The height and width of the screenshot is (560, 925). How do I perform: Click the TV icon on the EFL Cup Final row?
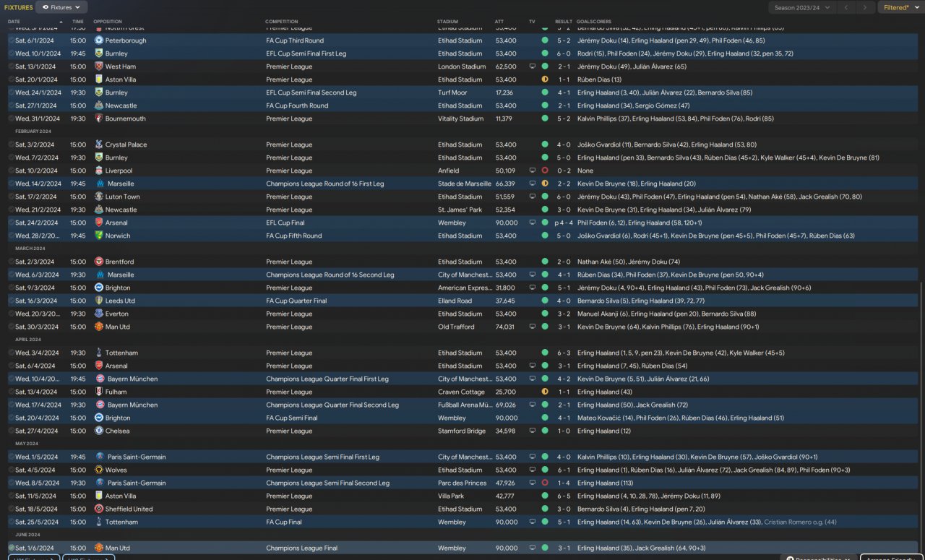(533, 223)
